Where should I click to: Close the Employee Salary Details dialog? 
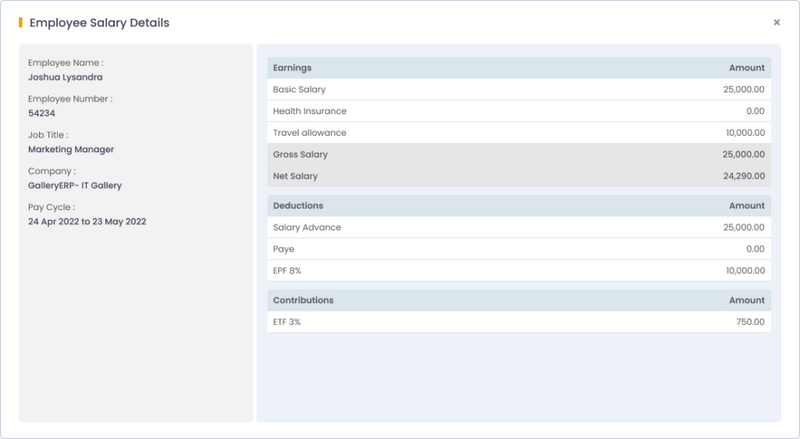tap(777, 22)
